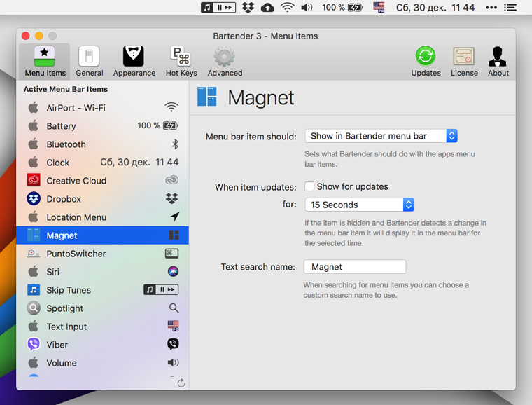Open the License certificate pane
The image size is (532, 405).
point(463,62)
